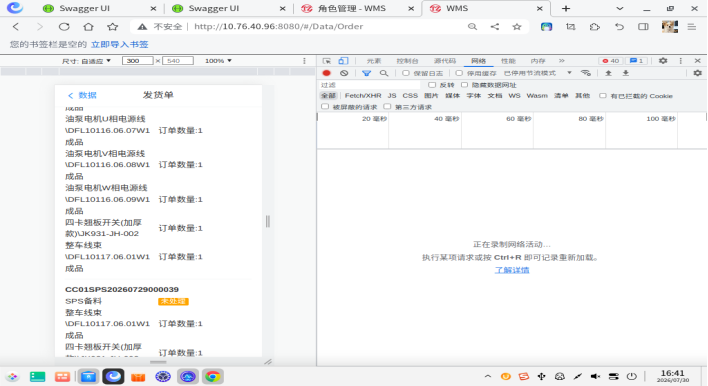Open network panel settings gear
Viewport: 708px width, 386px height.
click(x=698, y=73)
